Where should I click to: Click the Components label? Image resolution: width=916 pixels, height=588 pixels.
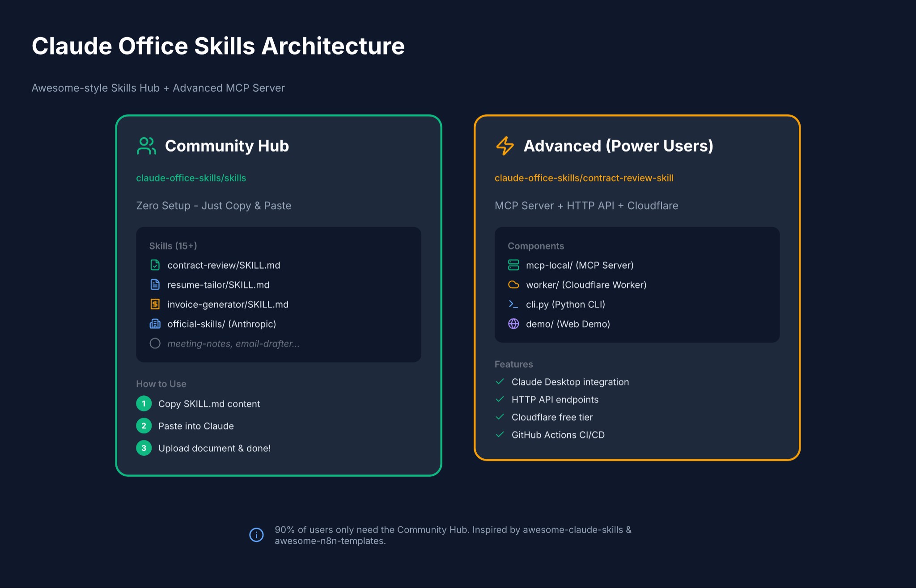tap(536, 246)
